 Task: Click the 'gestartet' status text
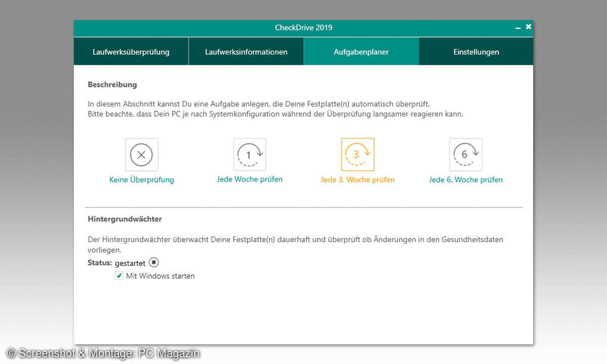[x=130, y=263]
